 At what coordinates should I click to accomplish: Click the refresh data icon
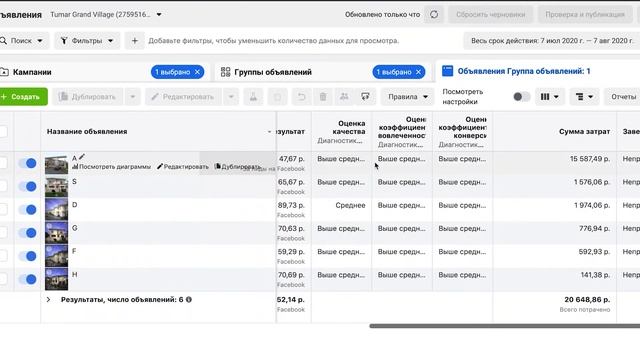(434, 14)
